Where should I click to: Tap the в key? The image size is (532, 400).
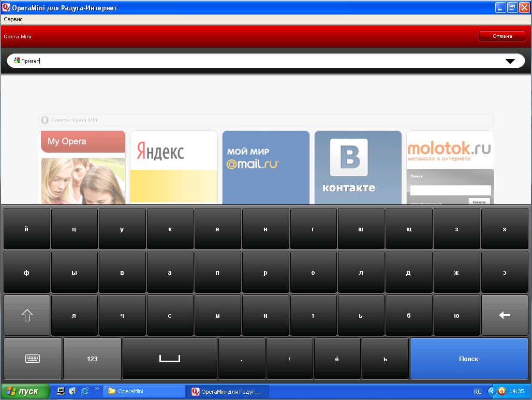coord(122,272)
